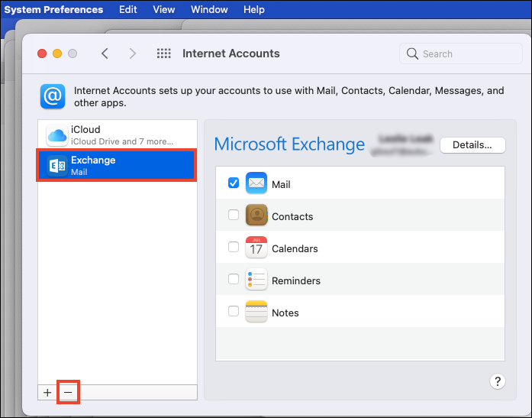Remove account with minus button
Screen dimensions: 532x418
point(68,392)
